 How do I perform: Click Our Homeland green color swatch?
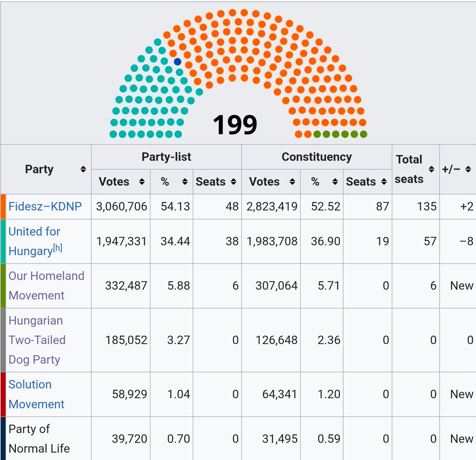pyautogui.click(x=3, y=286)
